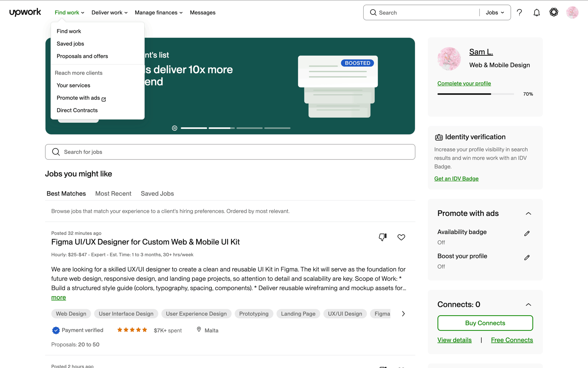Expand the Deliver work menu
Screen dimensions: 588x368
pos(109,13)
